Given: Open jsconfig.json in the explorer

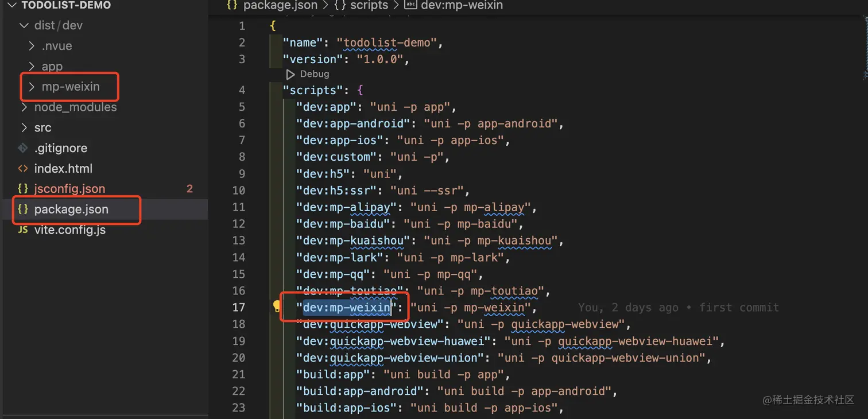Looking at the screenshot, I should pyautogui.click(x=69, y=189).
